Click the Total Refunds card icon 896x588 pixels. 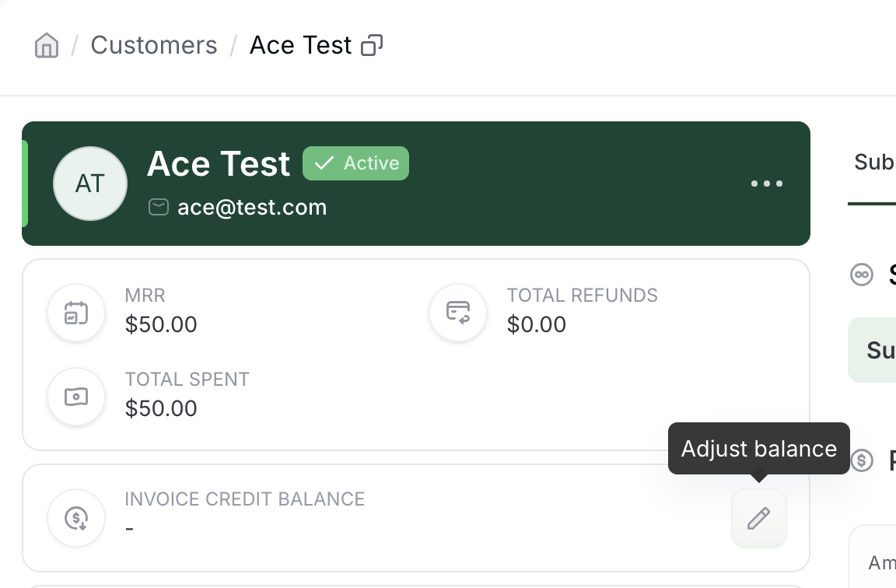(457, 313)
